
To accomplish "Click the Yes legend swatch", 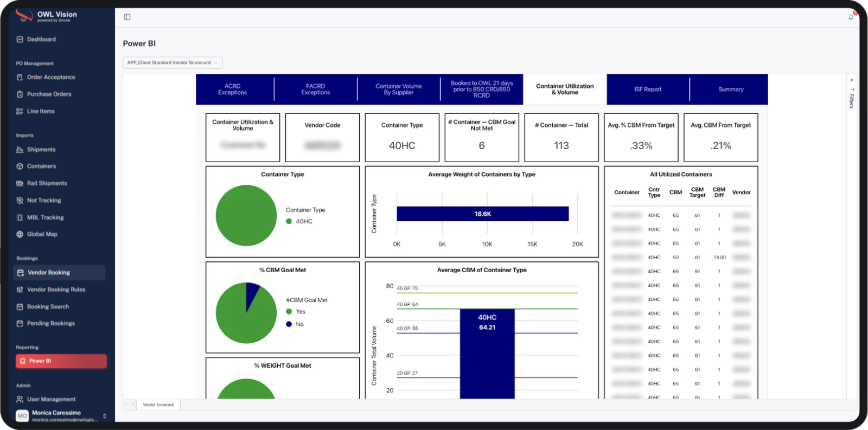I will point(289,312).
